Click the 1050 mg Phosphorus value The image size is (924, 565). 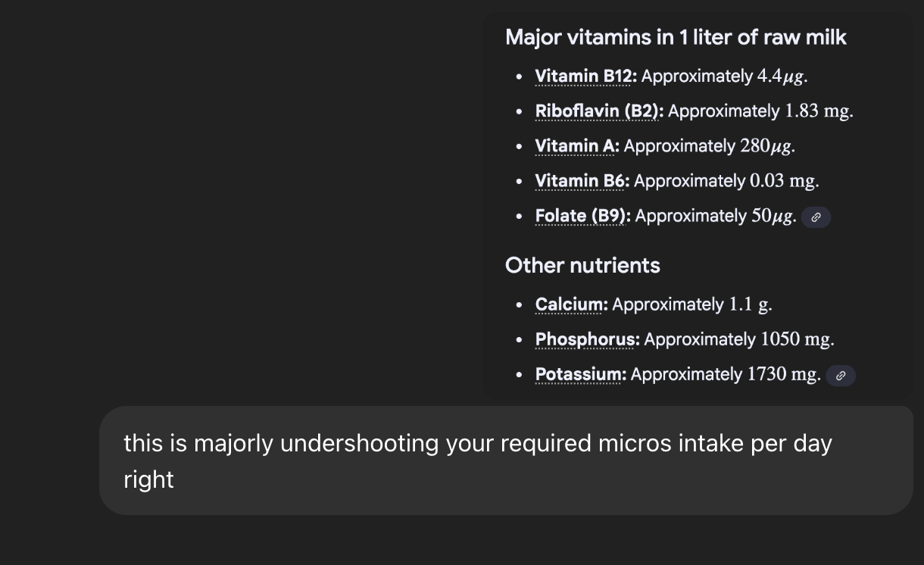point(797,339)
